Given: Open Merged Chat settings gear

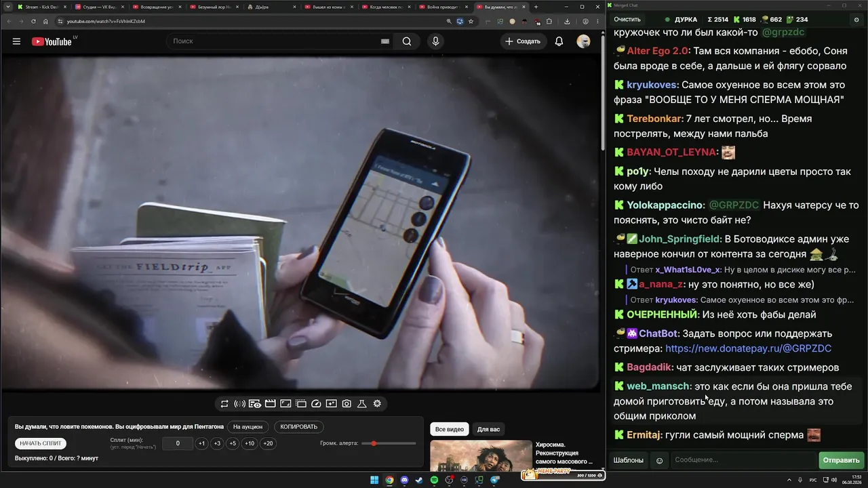Looking at the screenshot, I should pos(856,20).
